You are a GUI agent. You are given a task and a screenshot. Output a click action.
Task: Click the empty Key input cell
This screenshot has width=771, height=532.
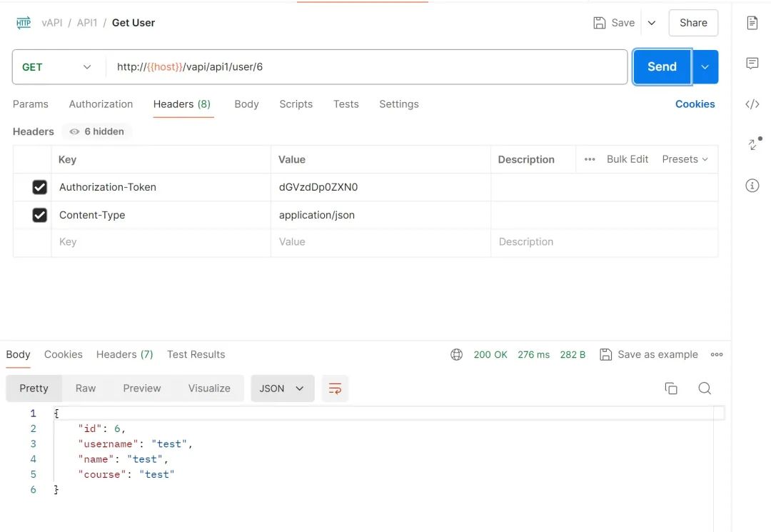(161, 242)
